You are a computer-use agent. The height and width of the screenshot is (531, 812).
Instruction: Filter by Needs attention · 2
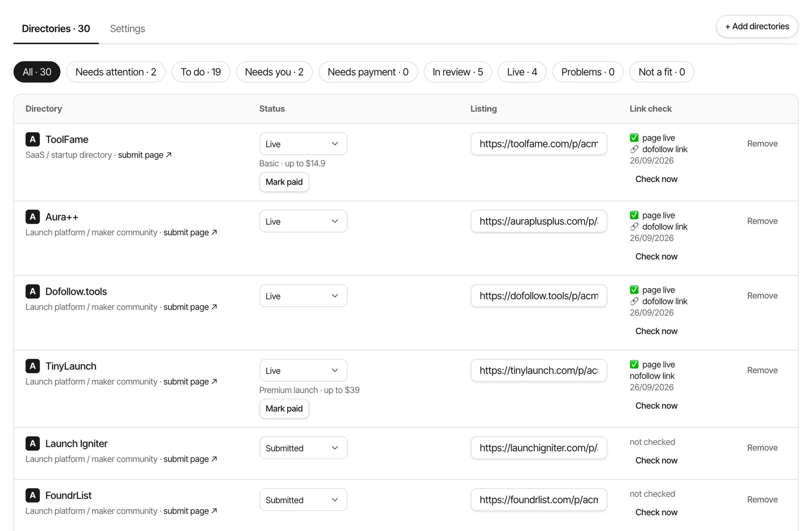click(x=116, y=72)
